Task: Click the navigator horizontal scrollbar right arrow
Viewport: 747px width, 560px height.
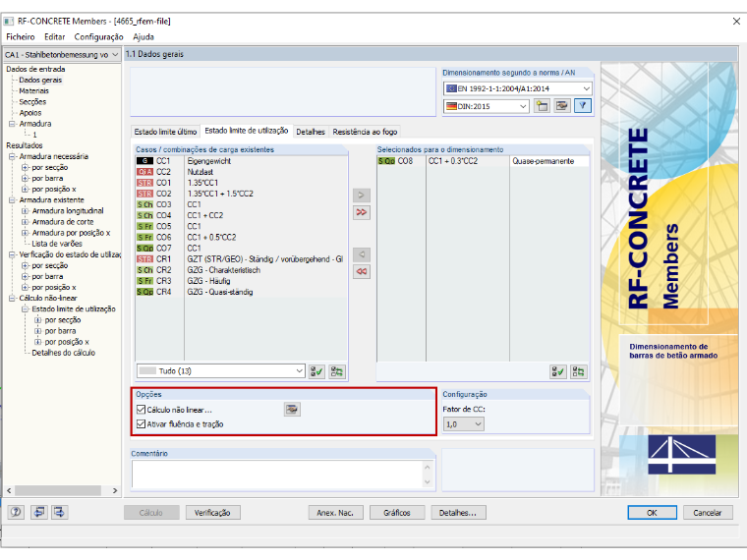Action: pyautogui.click(x=115, y=490)
